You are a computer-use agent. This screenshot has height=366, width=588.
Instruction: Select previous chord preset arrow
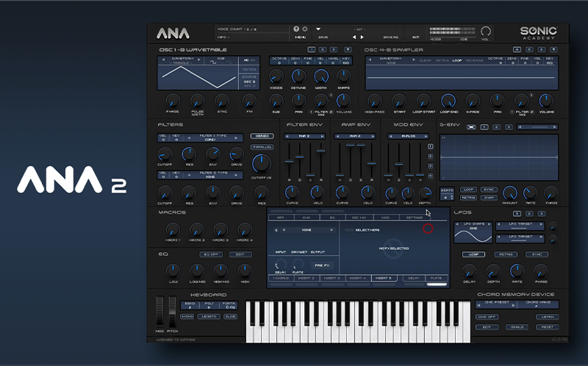coord(479,305)
